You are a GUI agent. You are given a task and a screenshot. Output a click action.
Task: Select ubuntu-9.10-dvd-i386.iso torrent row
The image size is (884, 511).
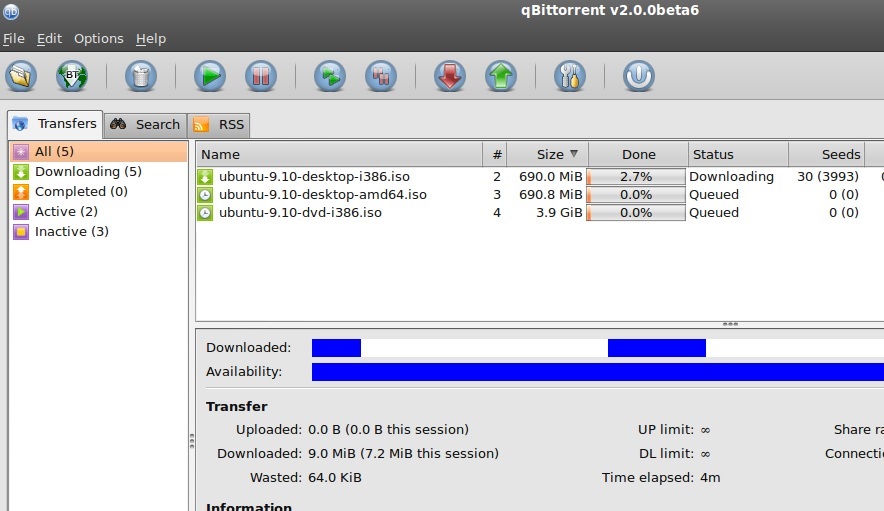pos(300,212)
